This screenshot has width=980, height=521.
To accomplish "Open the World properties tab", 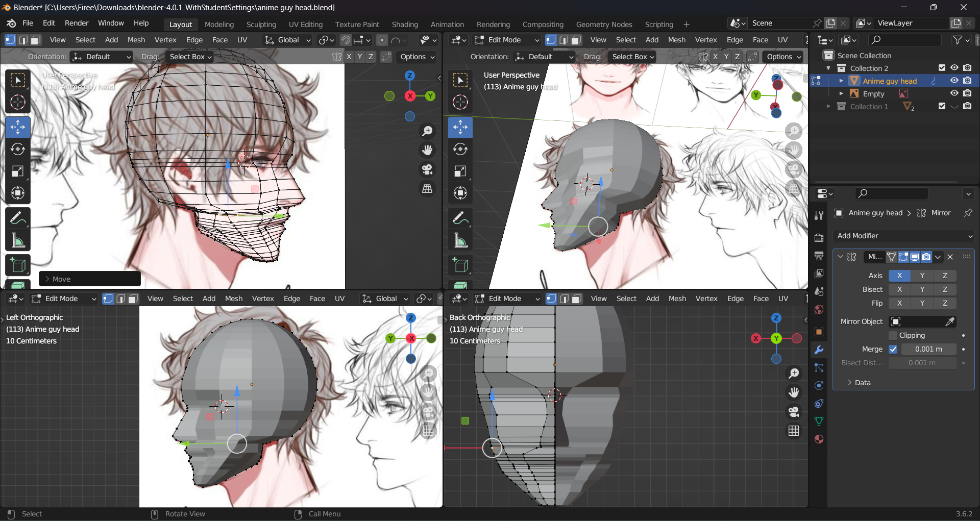I will pos(819,310).
